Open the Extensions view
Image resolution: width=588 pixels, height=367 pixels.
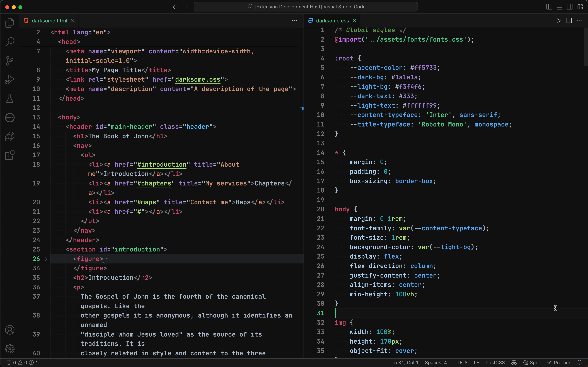10,155
